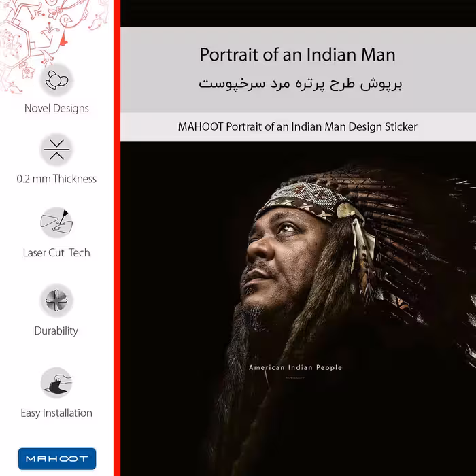This screenshot has height=476, width=476.
Task: Click the "Easy Installation" label
Action: coord(56,413)
